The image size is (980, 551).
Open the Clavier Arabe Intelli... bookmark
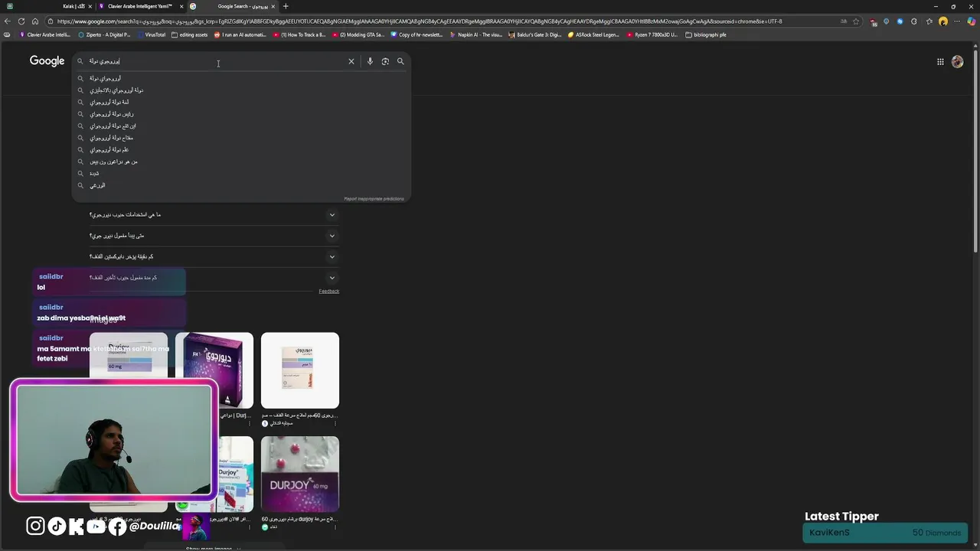click(46, 34)
